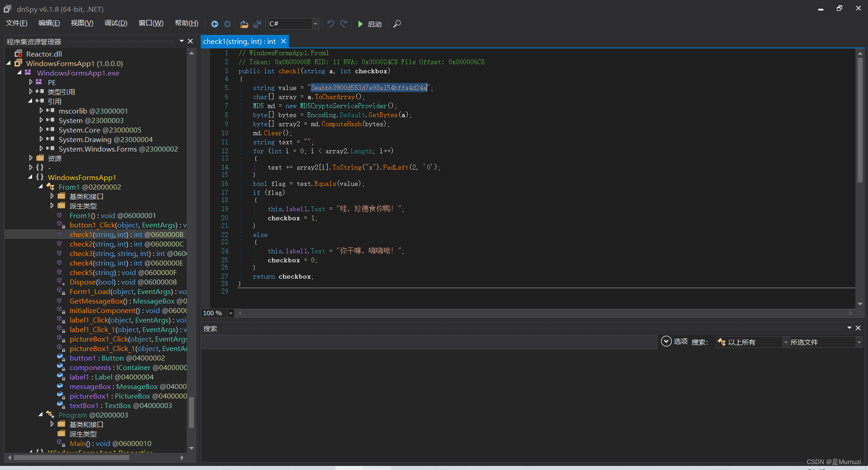868x470 pixels.
Task: Open the check3 method in tree
Action: [x=127, y=253]
